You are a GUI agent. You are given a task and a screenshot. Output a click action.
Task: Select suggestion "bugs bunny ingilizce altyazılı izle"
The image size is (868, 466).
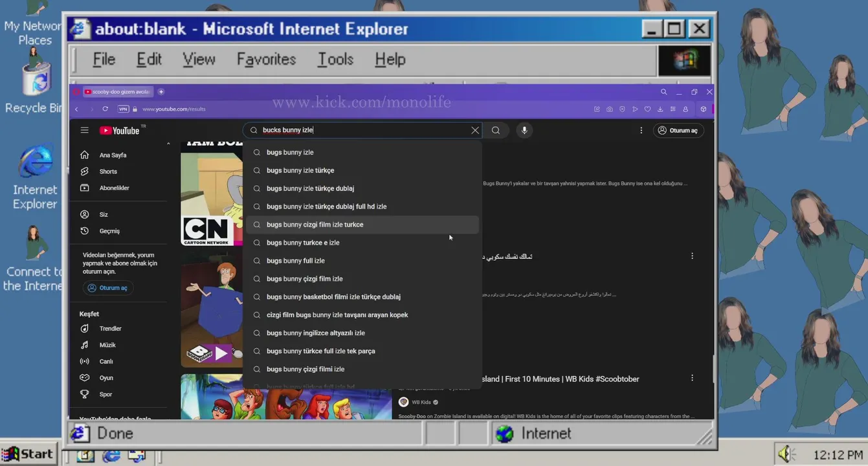[x=362, y=333]
